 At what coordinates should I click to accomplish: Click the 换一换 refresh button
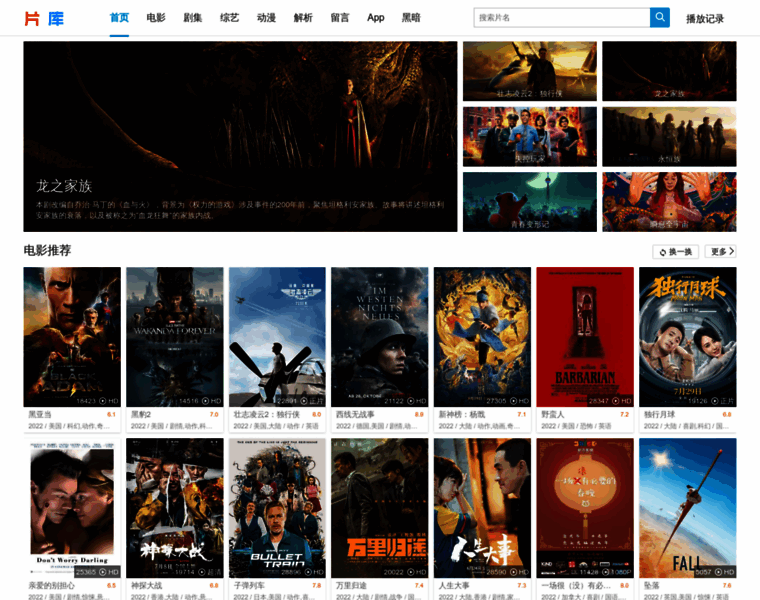[x=675, y=252]
